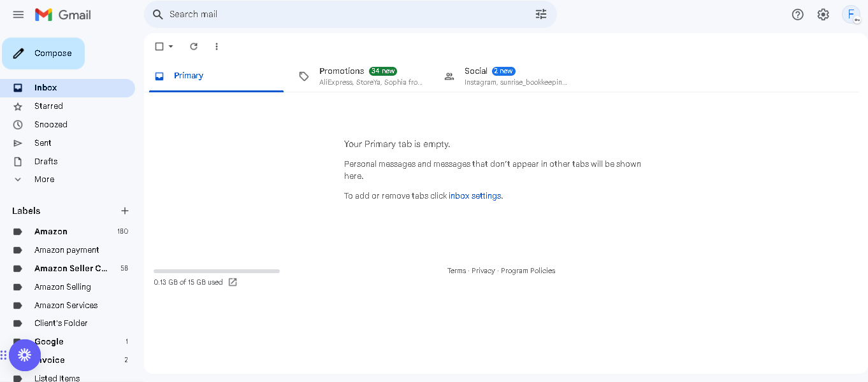This screenshot has width=868, height=382.
Task: Click the Client's Folder tag icon
Action: pos(18,323)
